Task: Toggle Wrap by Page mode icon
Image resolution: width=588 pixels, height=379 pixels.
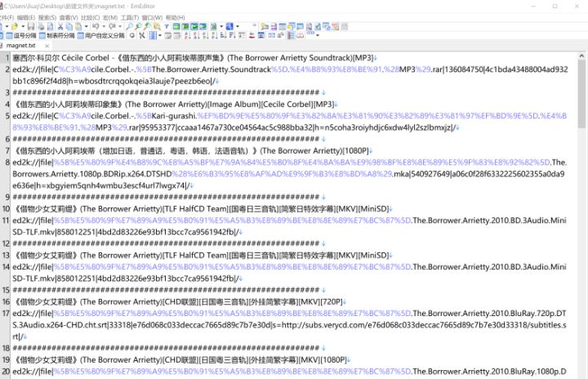Action: click(203, 26)
